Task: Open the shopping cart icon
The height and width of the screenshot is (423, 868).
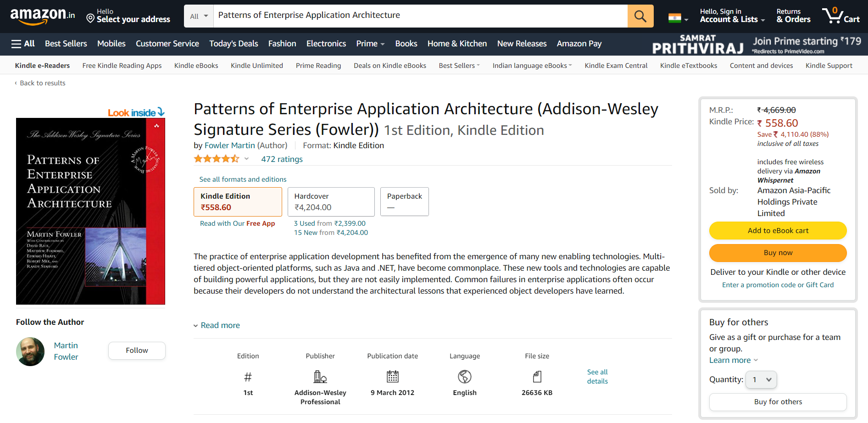Action: (x=840, y=16)
